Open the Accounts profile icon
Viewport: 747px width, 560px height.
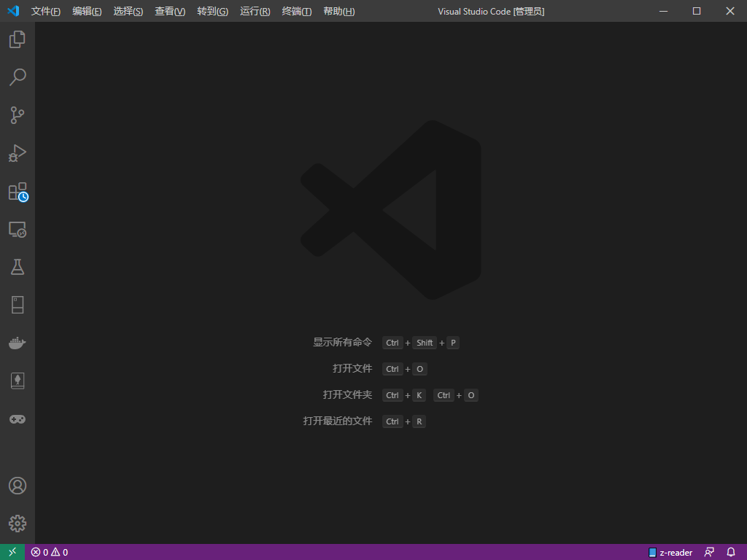(18, 486)
